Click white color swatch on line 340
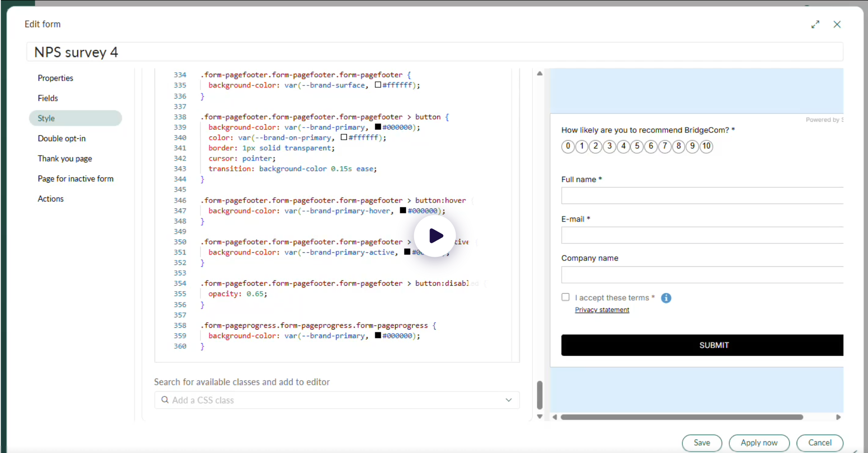Viewport: 868px width, 453px height. point(344,137)
